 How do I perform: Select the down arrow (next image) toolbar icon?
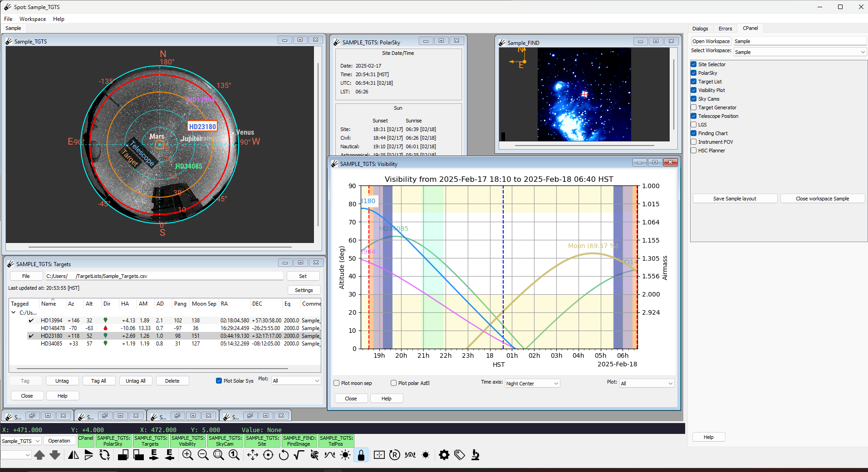pyautogui.click(x=55, y=455)
